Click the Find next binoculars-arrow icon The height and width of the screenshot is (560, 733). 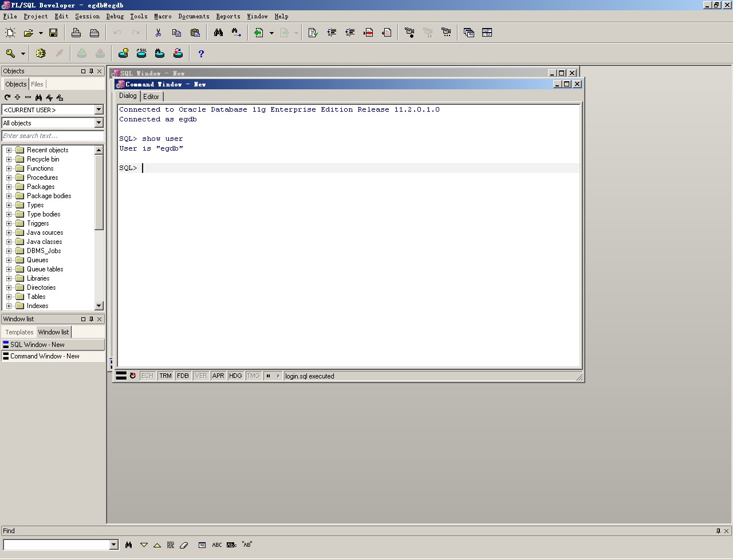[237, 33]
